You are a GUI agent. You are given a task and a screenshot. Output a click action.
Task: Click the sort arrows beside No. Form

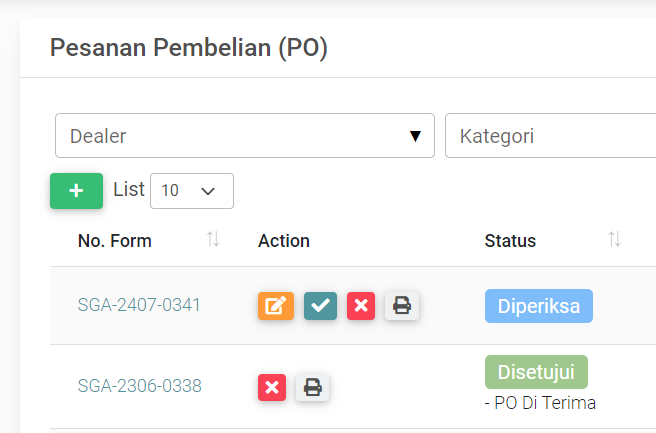pos(213,240)
